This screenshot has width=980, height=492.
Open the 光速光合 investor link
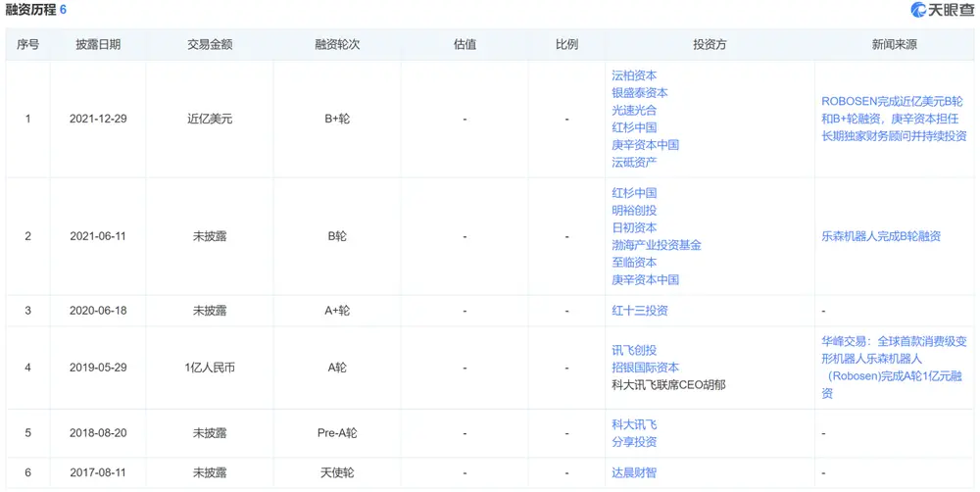click(634, 110)
